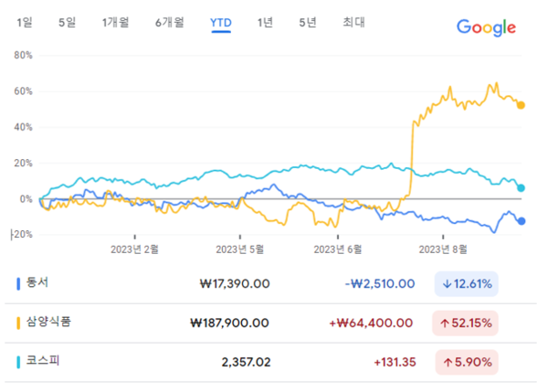This screenshot has width=548, height=392.
Task: Switch to the 1년 range tab
Action: (x=265, y=22)
